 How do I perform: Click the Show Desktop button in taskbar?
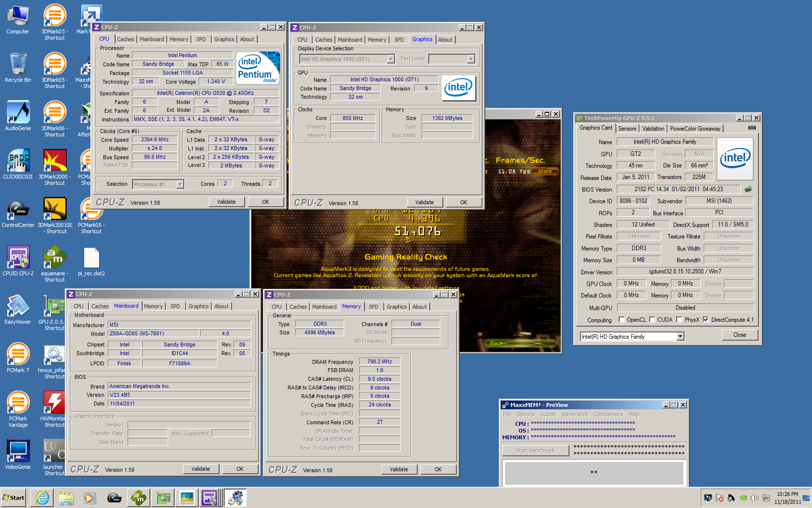807,498
